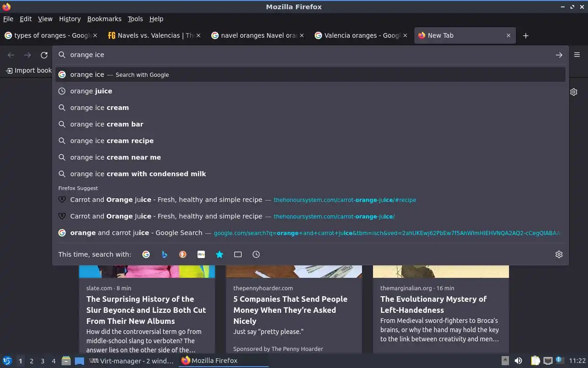The width and height of the screenshot is (588, 368).
Task: Click the volume icon in system tray
Action: pos(518,361)
